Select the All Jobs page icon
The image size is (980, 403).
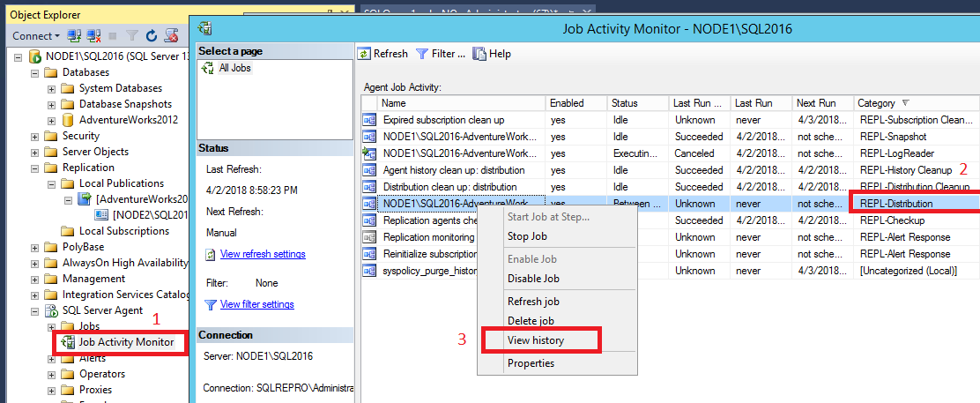coord(208,69)
